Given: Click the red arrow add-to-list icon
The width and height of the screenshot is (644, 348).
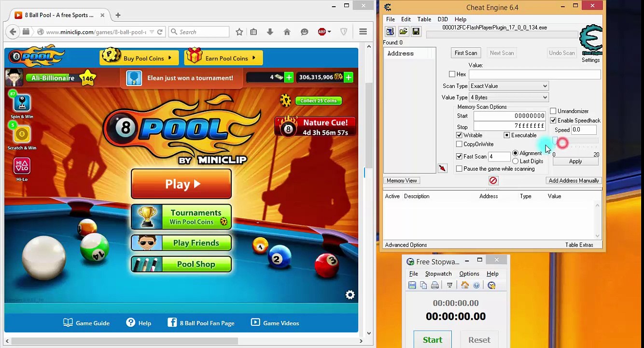Looking at the screenshot, I should [442, 168].
